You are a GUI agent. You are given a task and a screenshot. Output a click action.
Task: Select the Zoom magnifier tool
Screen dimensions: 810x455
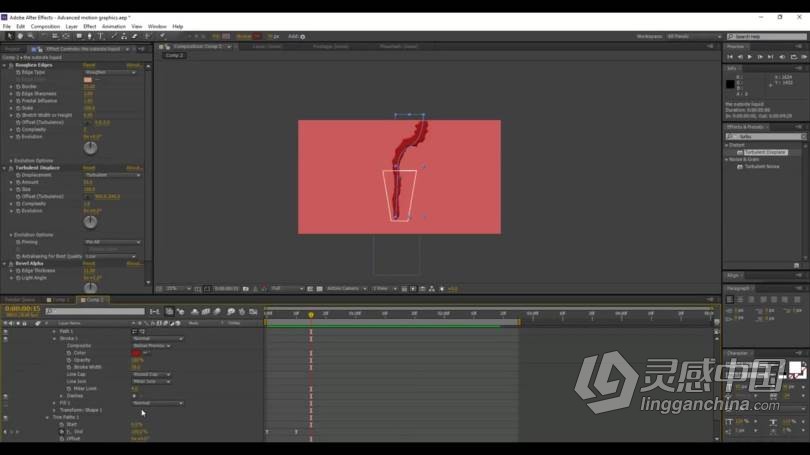coord(30,36)
